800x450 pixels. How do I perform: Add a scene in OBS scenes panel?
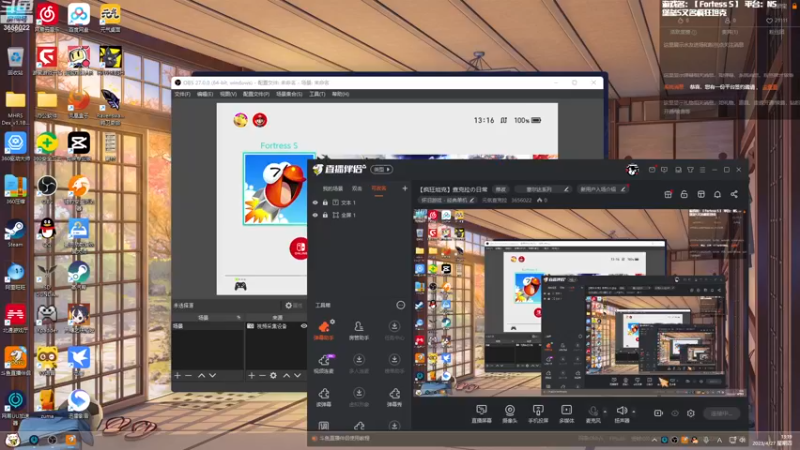click(x=178, y=376)
